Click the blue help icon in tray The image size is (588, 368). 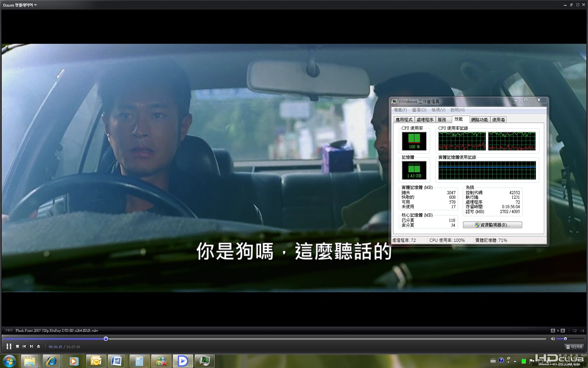coord(501,360)
